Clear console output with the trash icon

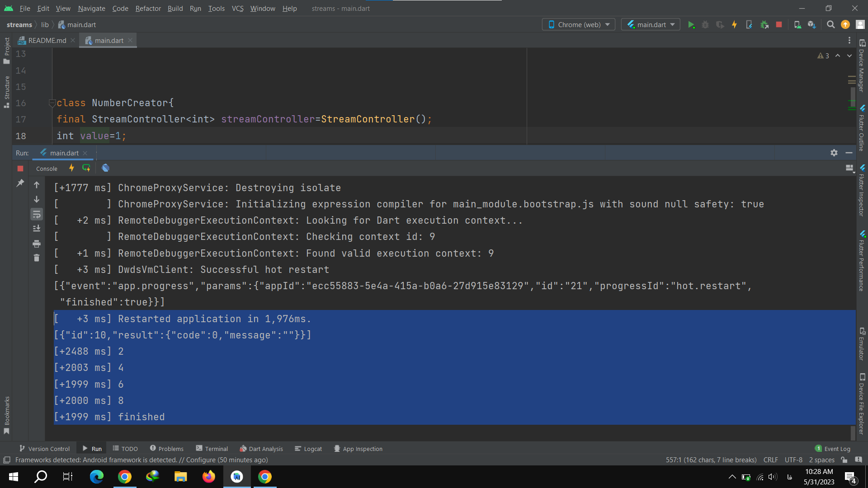click(37, 258)
